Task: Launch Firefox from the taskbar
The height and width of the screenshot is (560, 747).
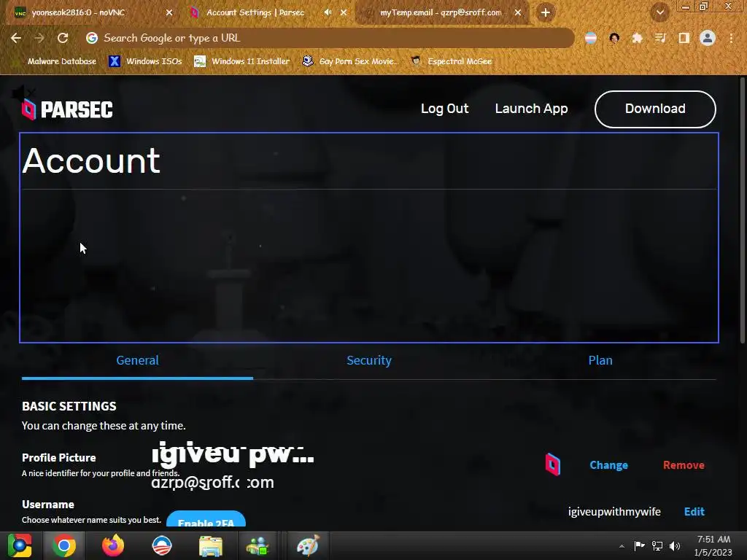Action: tap(113, 545)
